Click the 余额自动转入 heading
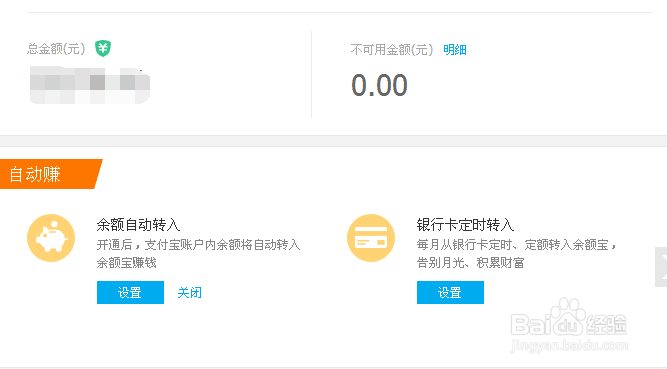 tap(138, 225)
